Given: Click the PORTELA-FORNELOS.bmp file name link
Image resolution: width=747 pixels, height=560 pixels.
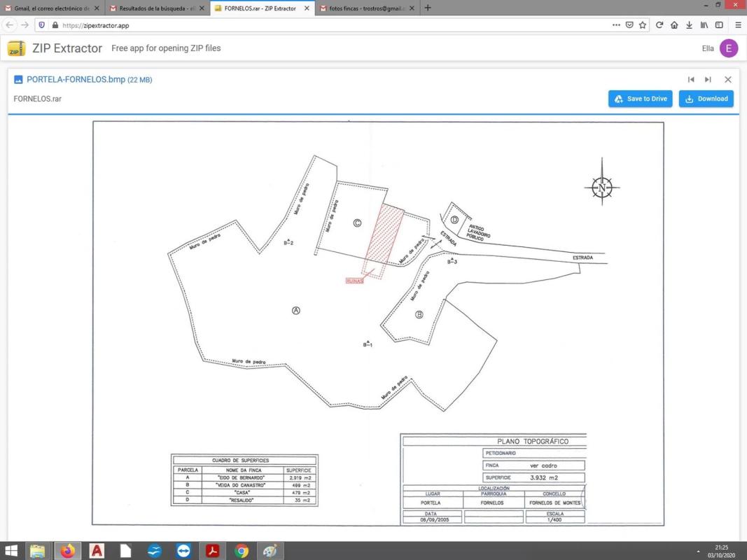Looking at the screenshot, I should pos(76,80).
